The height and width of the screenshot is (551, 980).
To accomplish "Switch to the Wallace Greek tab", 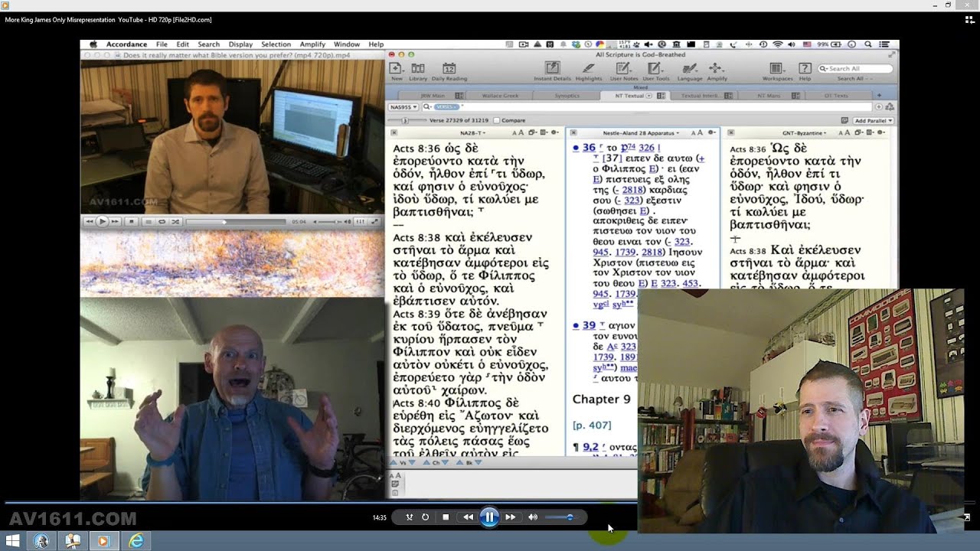I will point(501,96).
